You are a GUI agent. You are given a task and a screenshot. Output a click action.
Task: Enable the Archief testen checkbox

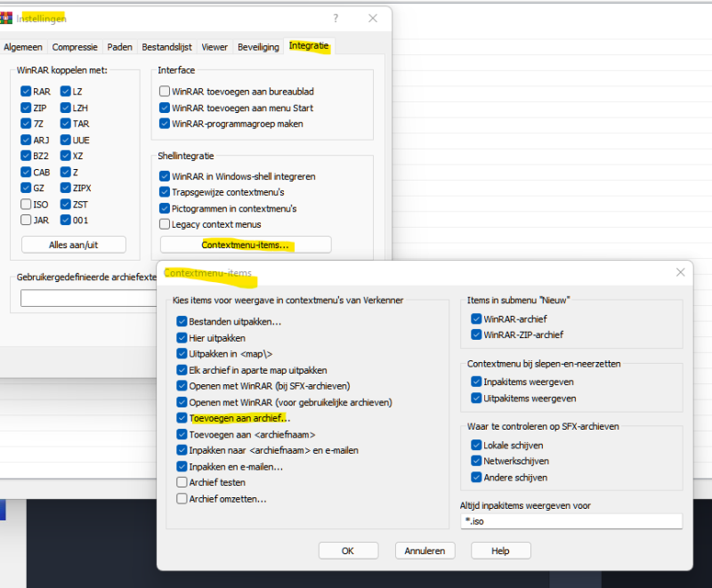[x=182, y=482]
